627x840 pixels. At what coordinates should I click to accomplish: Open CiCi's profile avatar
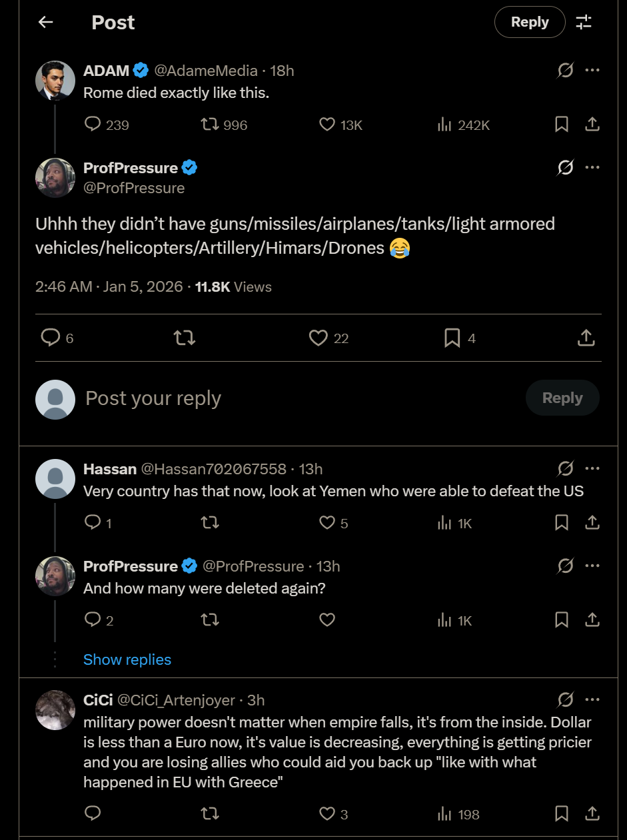click(55, 710)
